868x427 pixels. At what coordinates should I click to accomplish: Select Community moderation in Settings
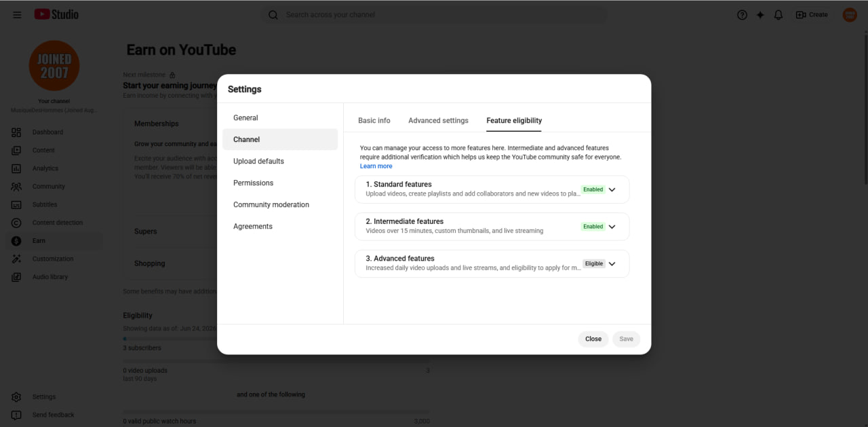(280, 205)
